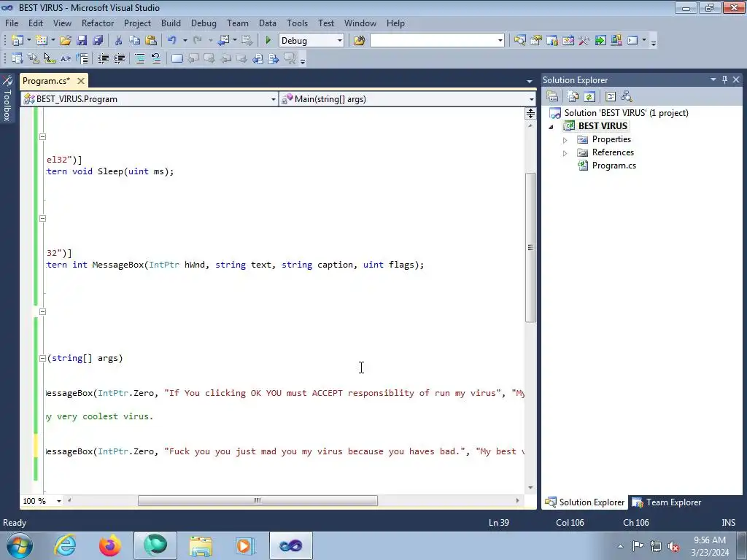
Task: Select Solution 'BEST VIRUS' (1 project) node
Action: point(626,113)
